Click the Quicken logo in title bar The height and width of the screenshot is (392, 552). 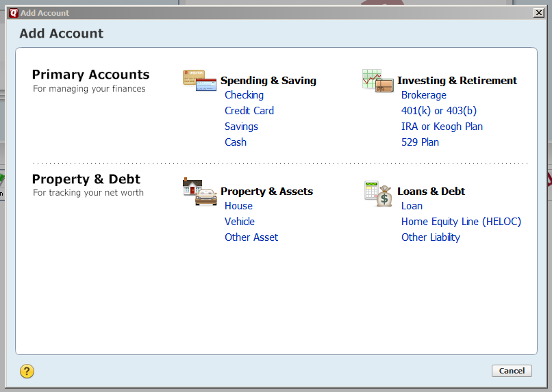tap(14, 13)
